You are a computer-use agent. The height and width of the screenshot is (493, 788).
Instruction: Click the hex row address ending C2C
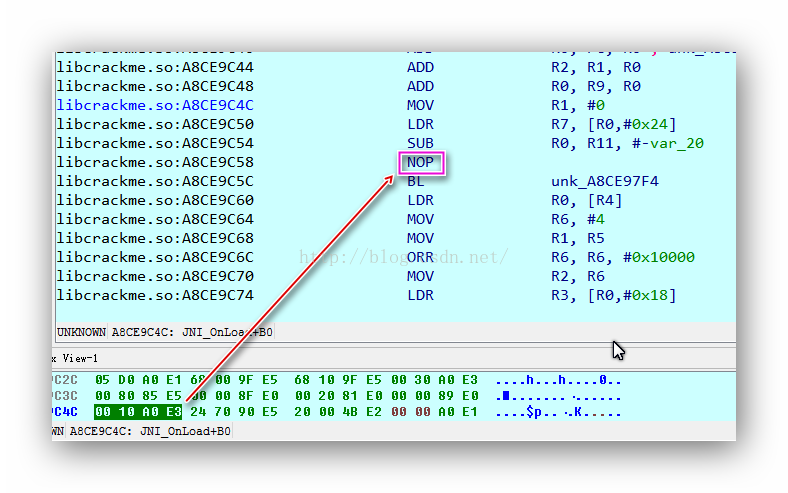click(65, 380)
